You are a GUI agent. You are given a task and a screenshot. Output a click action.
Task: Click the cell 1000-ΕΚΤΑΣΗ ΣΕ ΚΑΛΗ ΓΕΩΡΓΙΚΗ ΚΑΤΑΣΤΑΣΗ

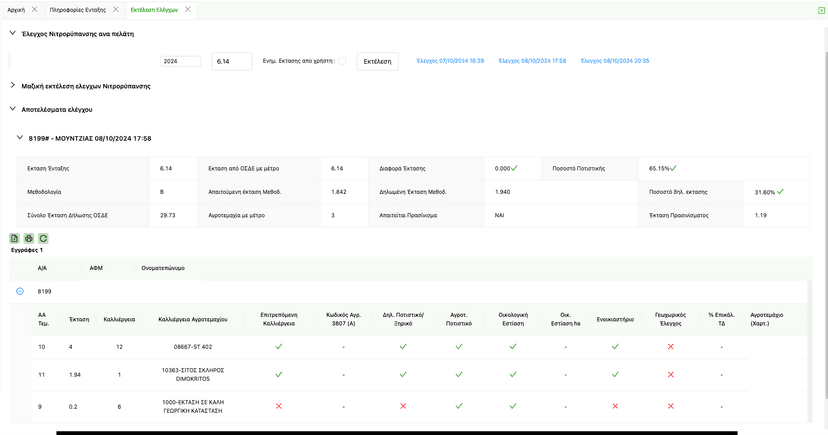coord(193,406)
